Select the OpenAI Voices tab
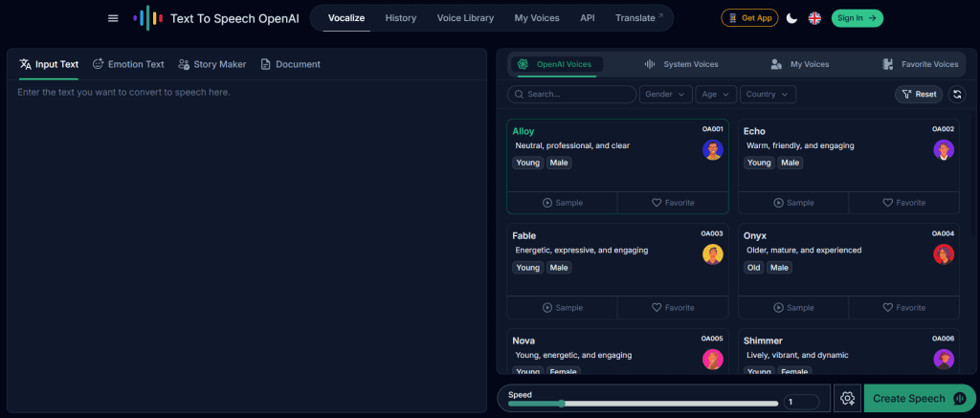The height and width of the screenshot is (418, 980). click(557, 64)
